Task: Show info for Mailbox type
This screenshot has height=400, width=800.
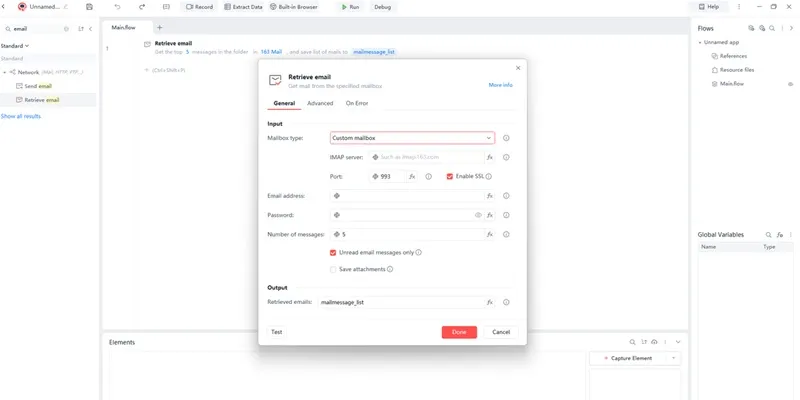Action: click(506, 138)
